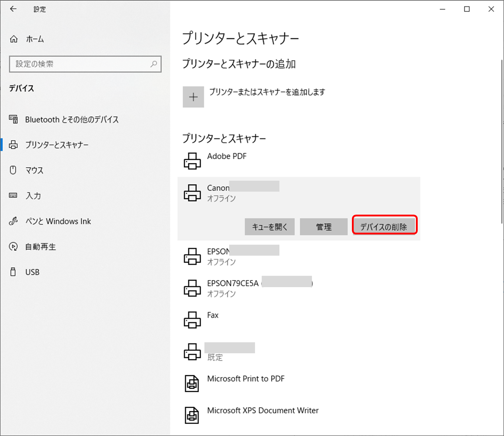
Task: Open the 自動再生 settings page
Action: pos(40,247)
